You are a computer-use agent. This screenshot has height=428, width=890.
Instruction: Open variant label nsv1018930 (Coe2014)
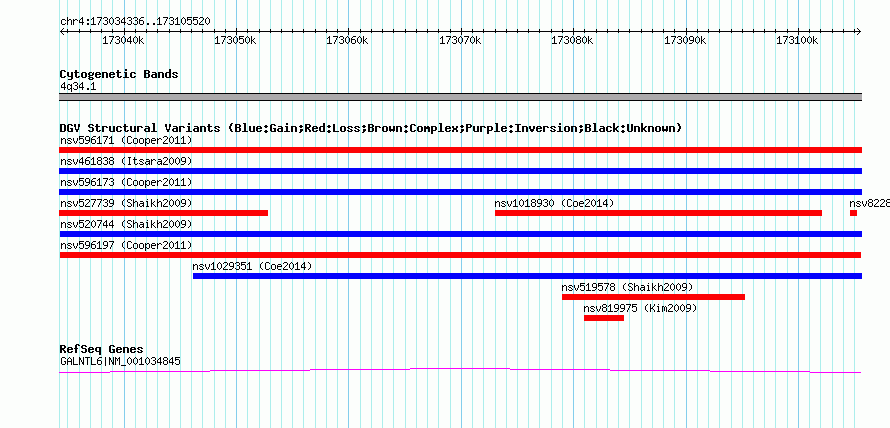(x=555, y=203)
